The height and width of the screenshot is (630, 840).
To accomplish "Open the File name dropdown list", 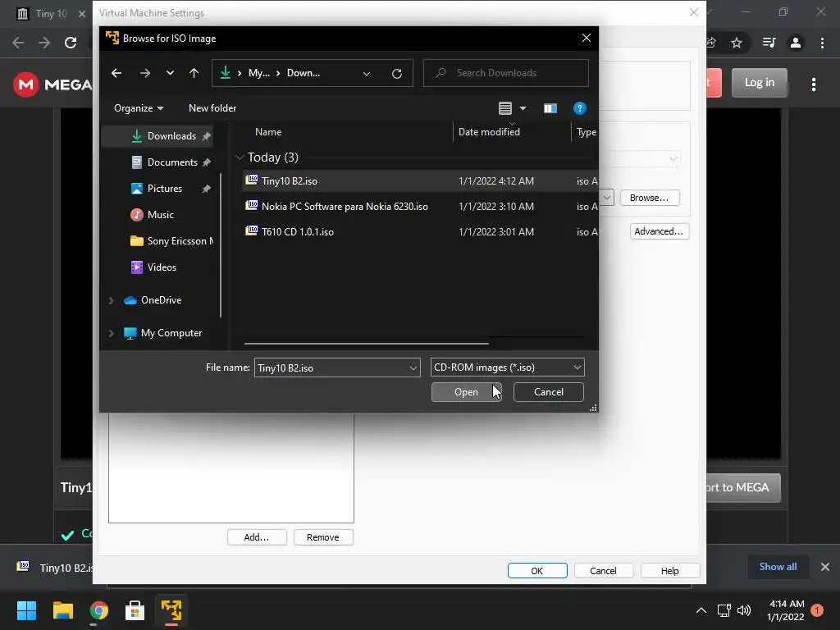I will tap(413, 368).
